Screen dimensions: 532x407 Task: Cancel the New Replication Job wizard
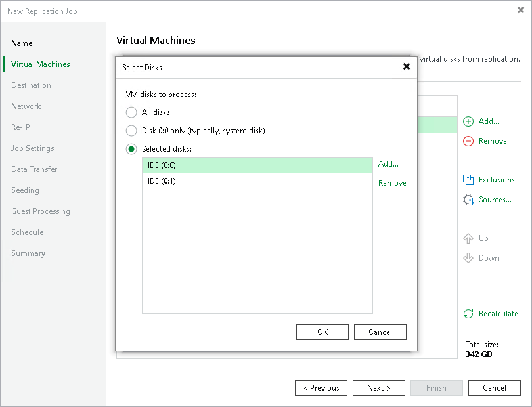(x=495, y=388)
